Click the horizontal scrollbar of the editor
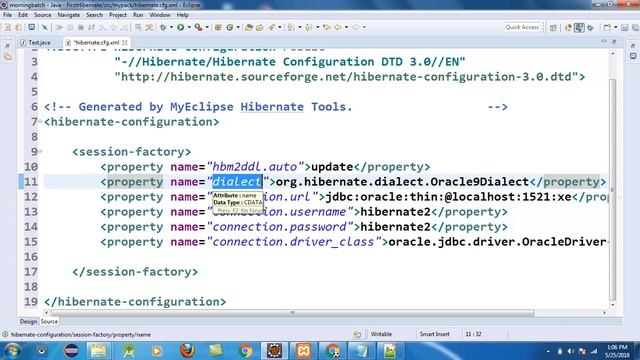Viewport: 640px width, 360px height. (x=292, y=313)
